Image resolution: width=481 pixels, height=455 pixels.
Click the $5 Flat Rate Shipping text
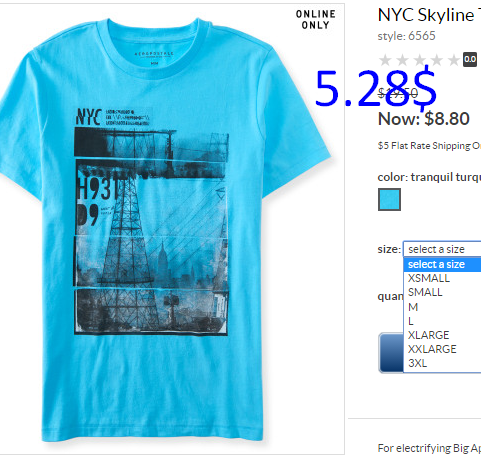pyautogui.click(x=429, y=146)
